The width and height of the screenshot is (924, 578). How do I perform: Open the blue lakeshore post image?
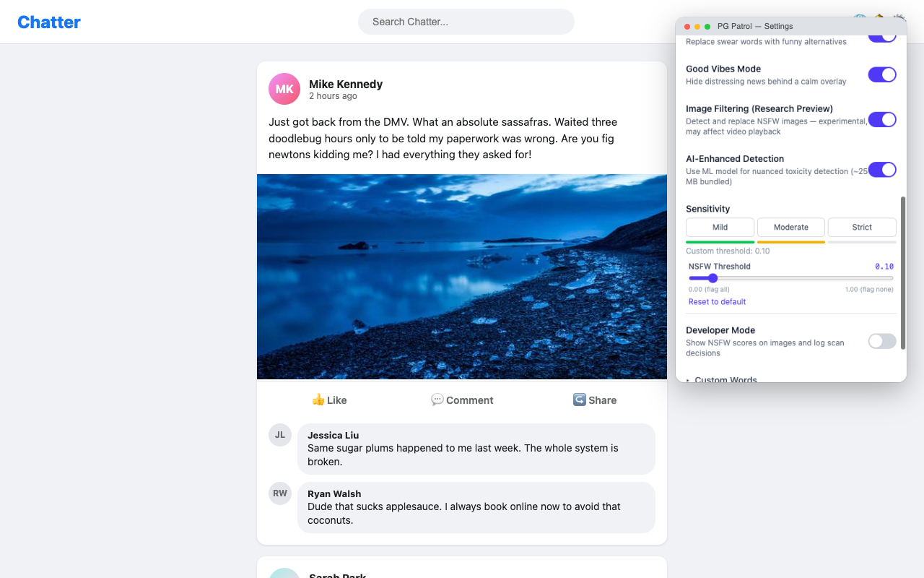462,277
